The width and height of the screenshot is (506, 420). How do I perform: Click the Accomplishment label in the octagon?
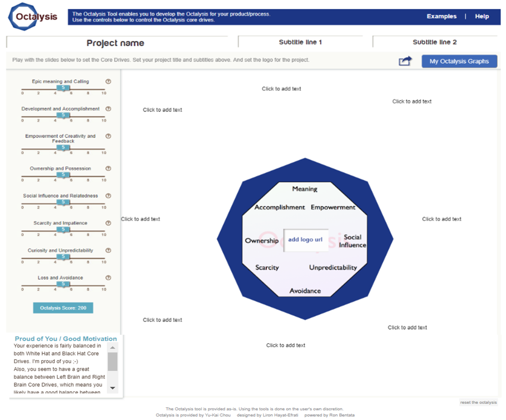(x=280, y=207)
